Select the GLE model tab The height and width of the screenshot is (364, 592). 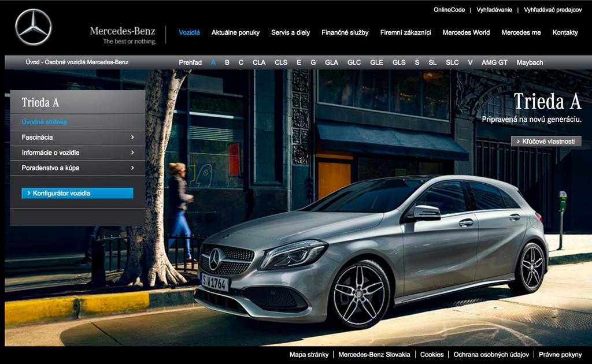tap(376, 62)
